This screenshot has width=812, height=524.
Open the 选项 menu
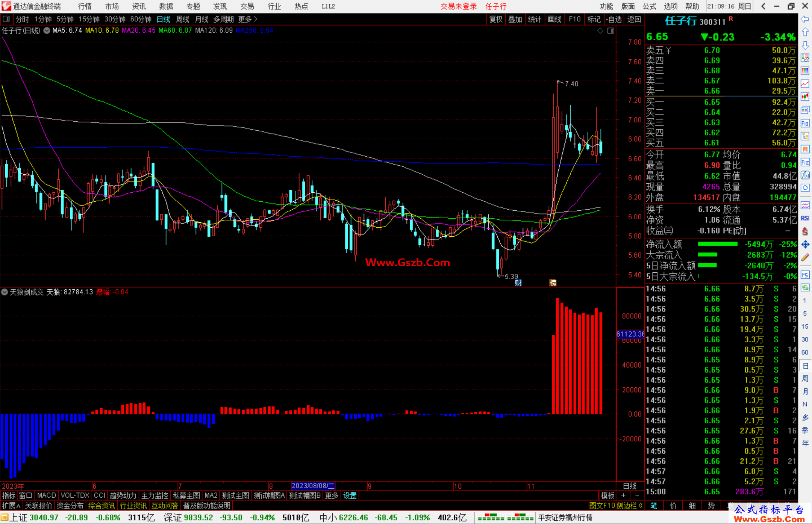(671, 6)
